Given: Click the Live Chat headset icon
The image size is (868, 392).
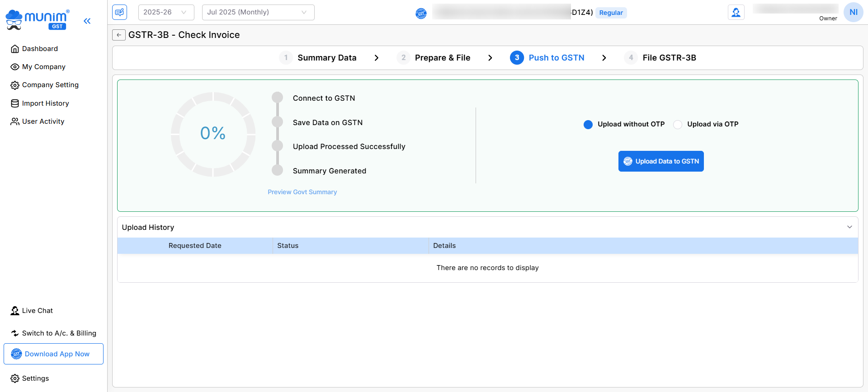Looking at the screenshot, I should [x=15, y=311].
